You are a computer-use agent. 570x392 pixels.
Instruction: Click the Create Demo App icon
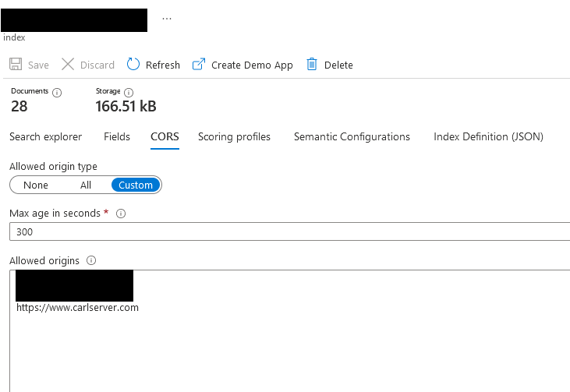click(x=199, y=65)
